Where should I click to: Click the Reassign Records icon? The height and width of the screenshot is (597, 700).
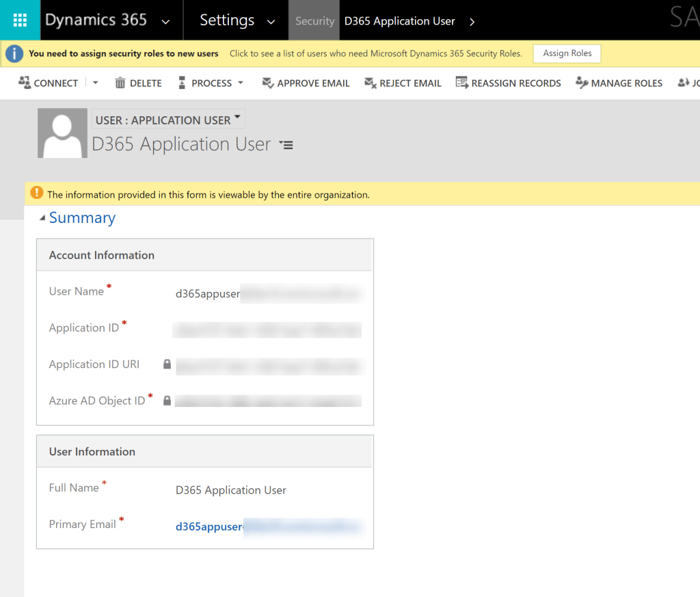point(461,83)
